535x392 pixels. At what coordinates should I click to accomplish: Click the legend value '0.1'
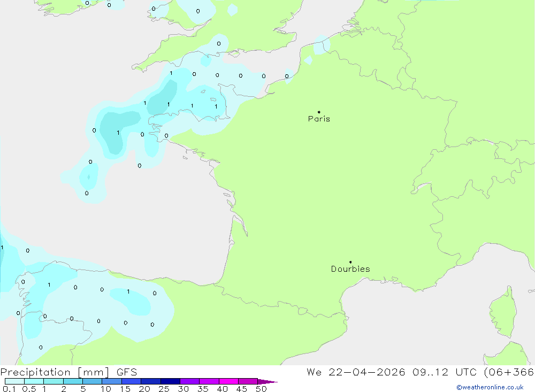click(x=9, y=389)
